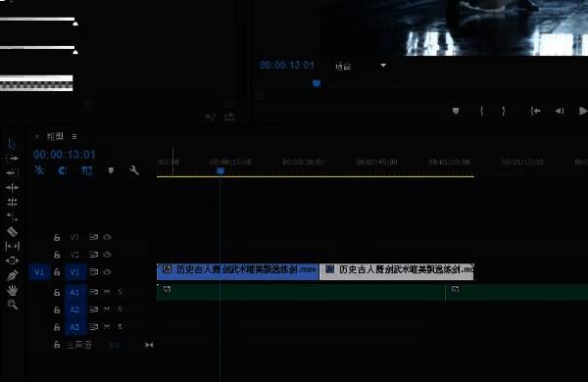Toggle A1 track targeting

click(x=74, y=292)
